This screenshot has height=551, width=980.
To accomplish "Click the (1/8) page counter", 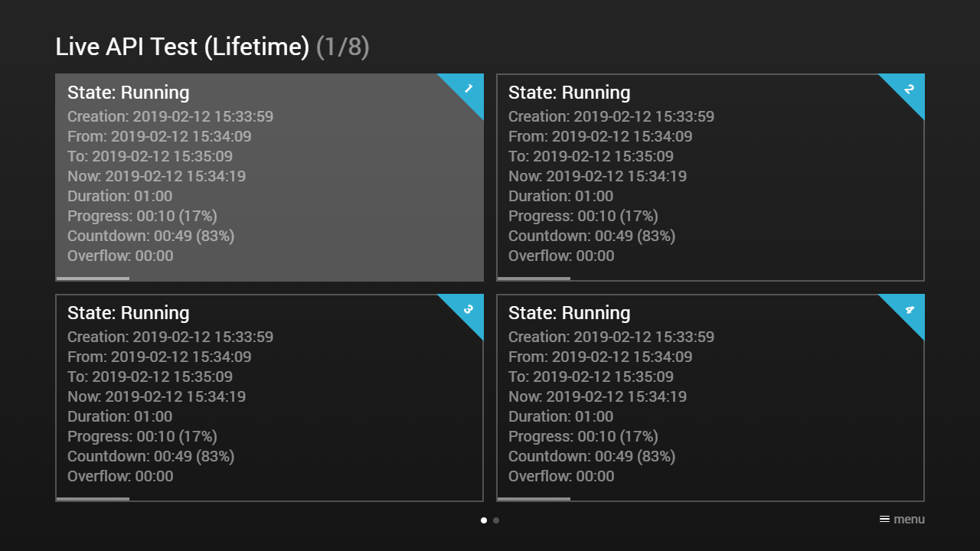I will tap(343, 47).
